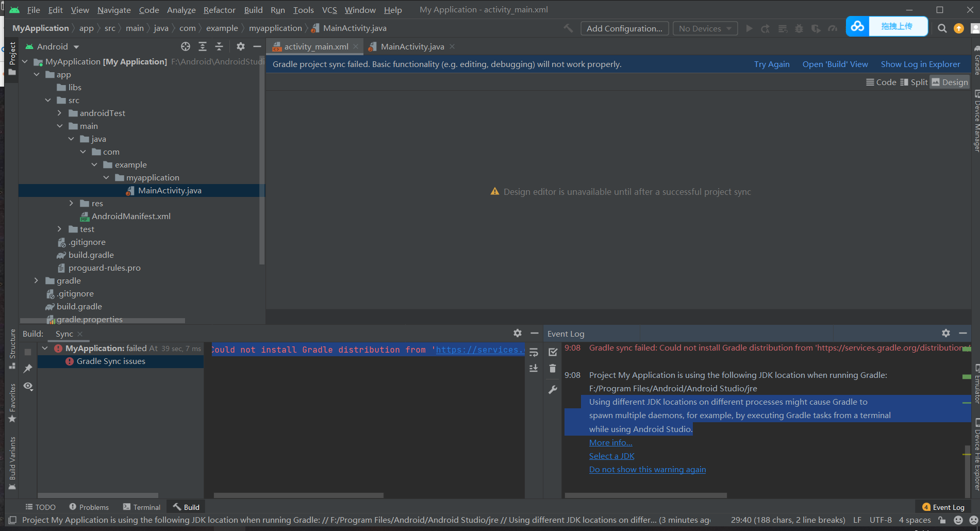Image resolution: width=980 pixels, height=531 pixels.
Task: Hide the Project tool window
Action: click(257, 46)
